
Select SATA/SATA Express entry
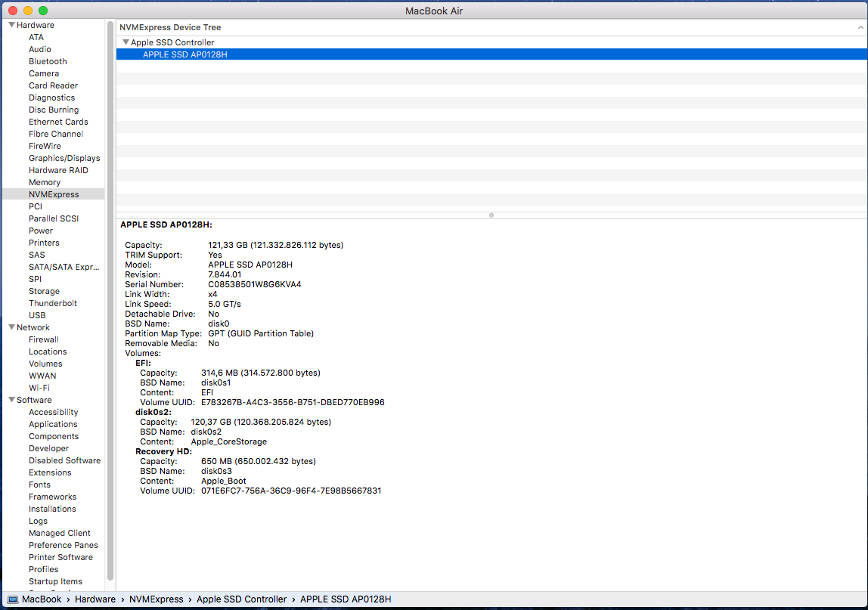point(64,268)
